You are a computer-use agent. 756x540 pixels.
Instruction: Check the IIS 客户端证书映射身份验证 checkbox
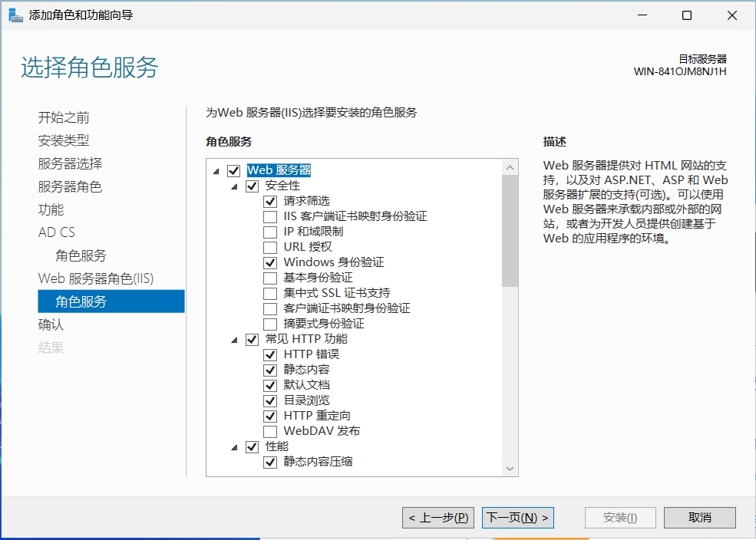click(270, 217)
